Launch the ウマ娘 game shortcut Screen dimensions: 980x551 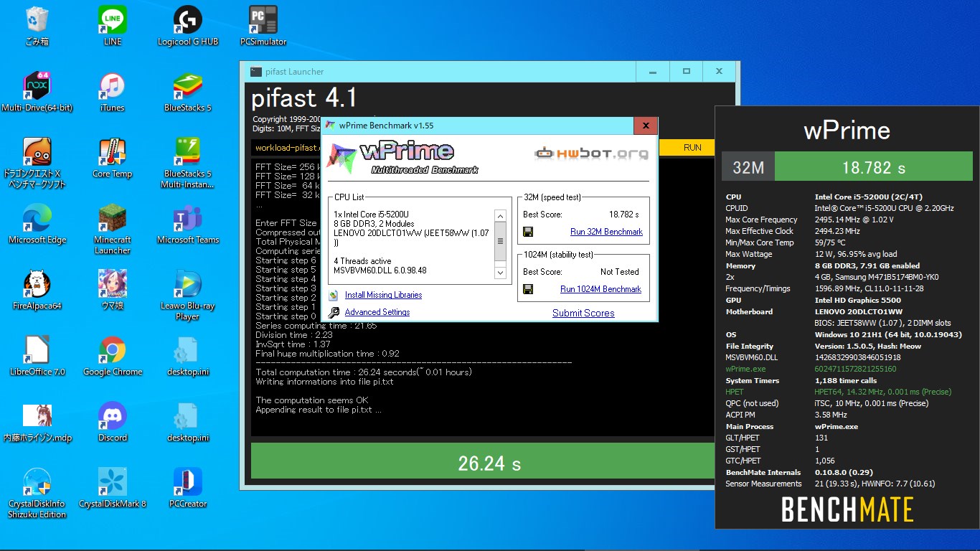[113, 290]
